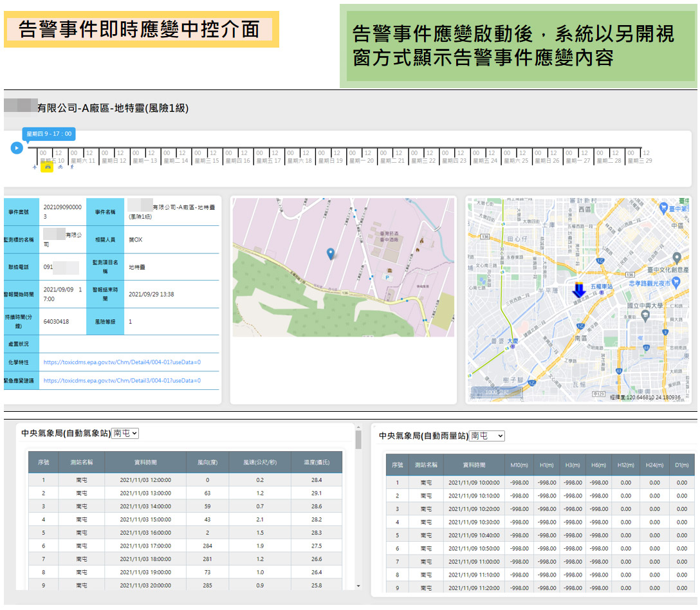
Task: Click the blue down-arrow marker on Google map
Action: click(x=579, y=290)
